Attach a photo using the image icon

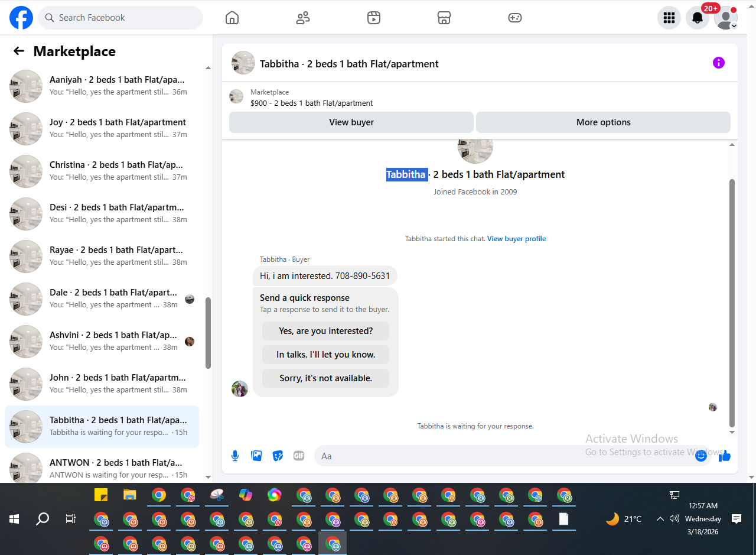256,456
